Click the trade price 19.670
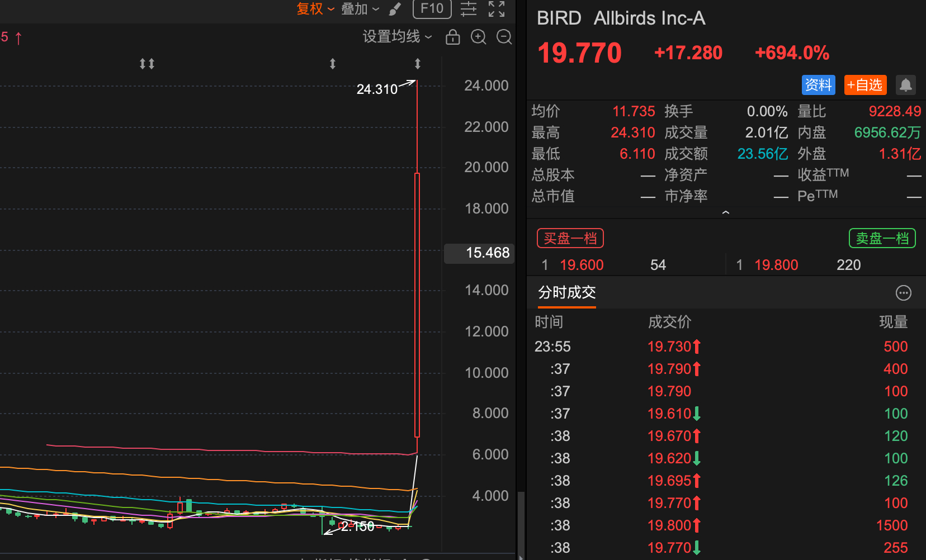926x560 pixels. [669, 436]
